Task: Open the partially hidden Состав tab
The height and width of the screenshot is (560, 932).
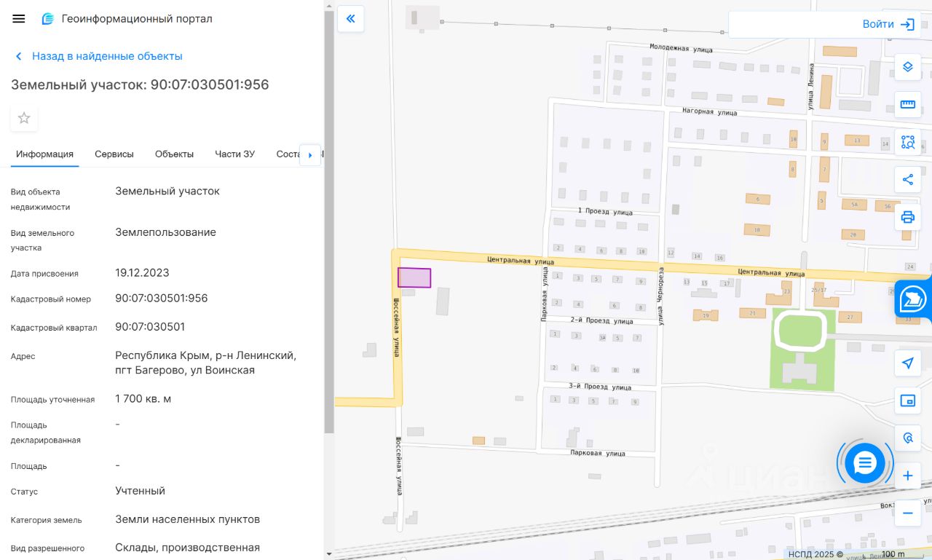Action: 288,154
